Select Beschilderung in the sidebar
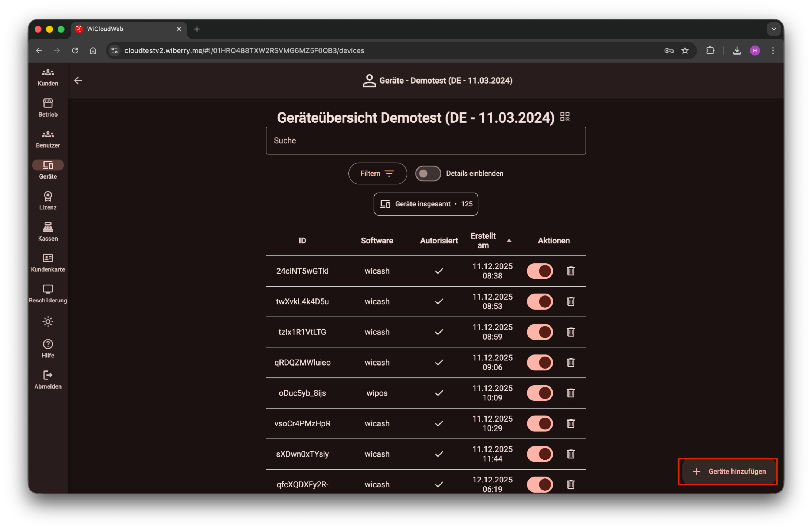The image size is (812, 530). click(x=48, y=293)
